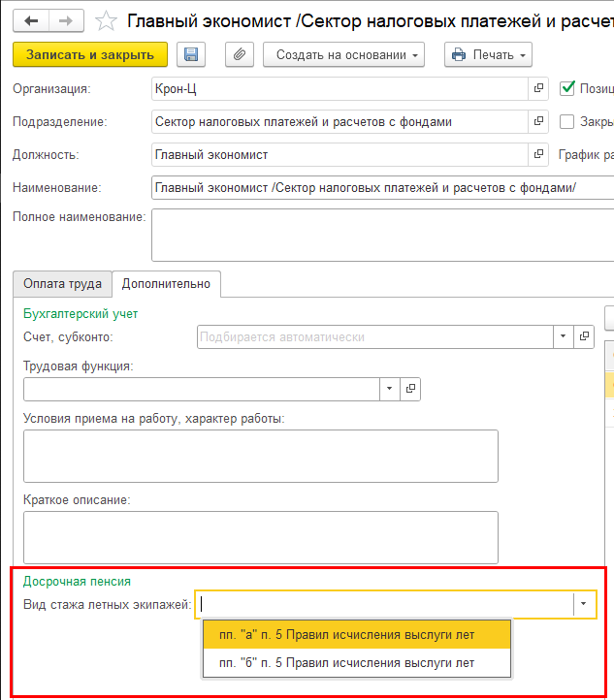Collapse the Вид стажа летных экипажей dropdown
614x700 pixels.
583,604
